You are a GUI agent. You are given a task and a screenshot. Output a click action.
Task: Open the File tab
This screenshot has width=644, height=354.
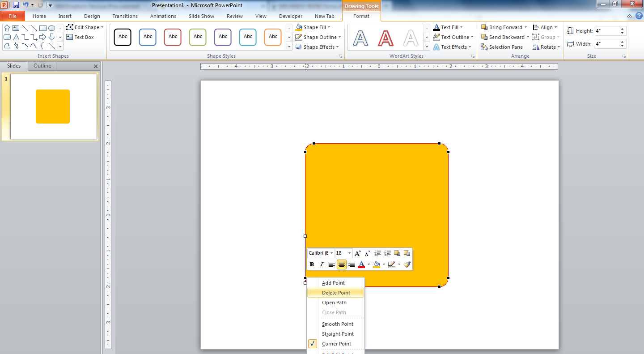[13, 16]
